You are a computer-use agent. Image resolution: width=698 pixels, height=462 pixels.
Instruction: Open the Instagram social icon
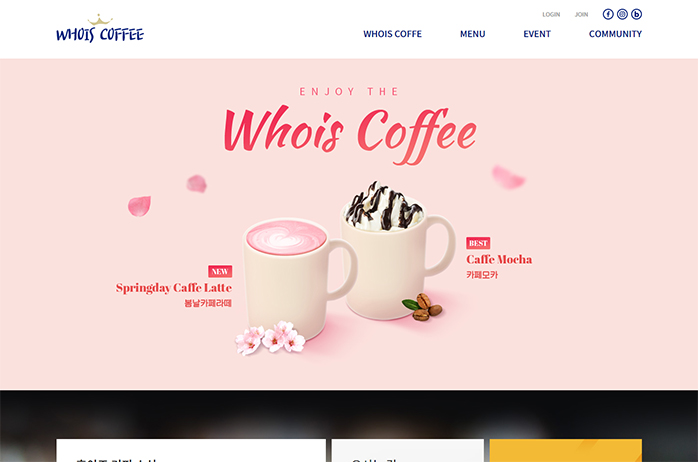(622, 14)
